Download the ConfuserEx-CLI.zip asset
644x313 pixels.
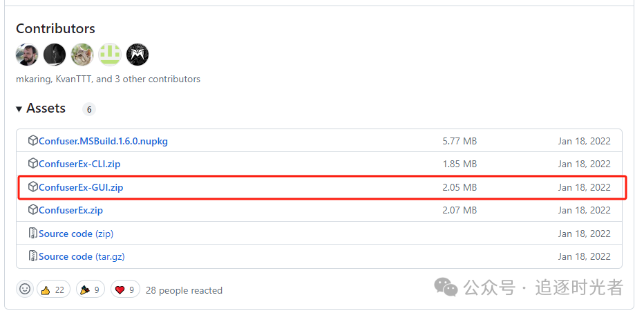pos(79,164)
